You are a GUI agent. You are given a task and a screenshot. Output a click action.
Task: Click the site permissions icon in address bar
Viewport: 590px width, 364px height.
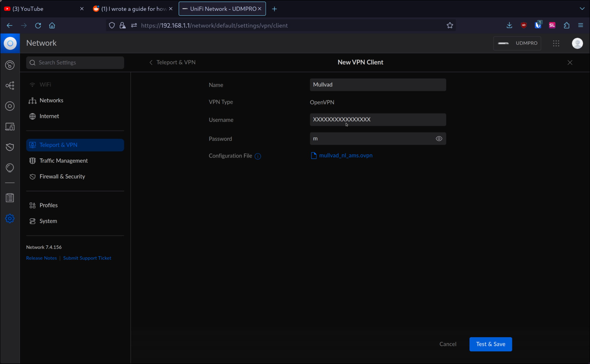[x=134, y=26]
